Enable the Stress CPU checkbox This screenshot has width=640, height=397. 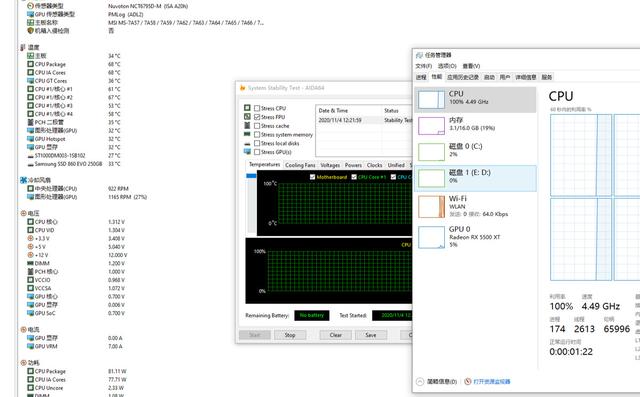257,108
